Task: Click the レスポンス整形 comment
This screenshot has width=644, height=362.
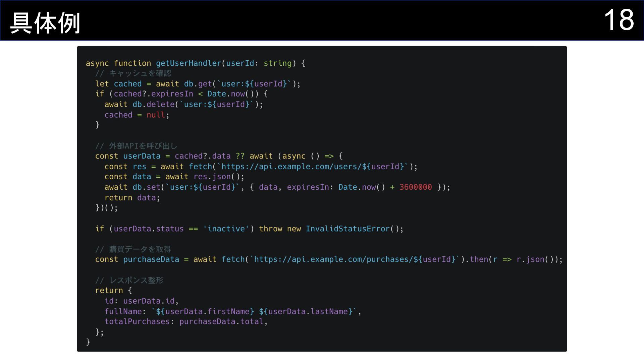Action: tap(129, 281)
